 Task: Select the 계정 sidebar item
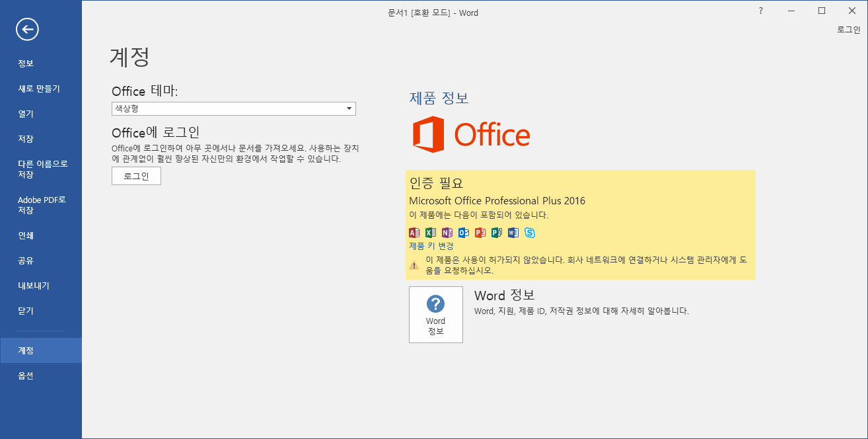[x=41, y=350]
